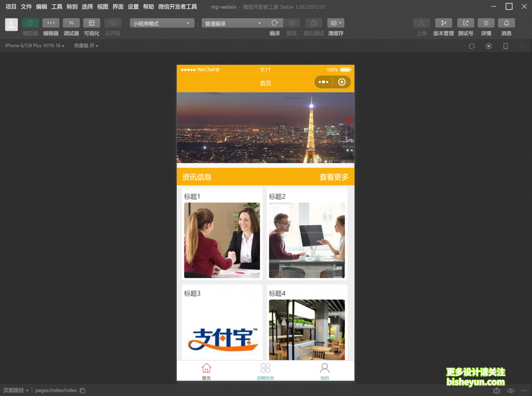Open the 帮助 menu

pos(149,6)
